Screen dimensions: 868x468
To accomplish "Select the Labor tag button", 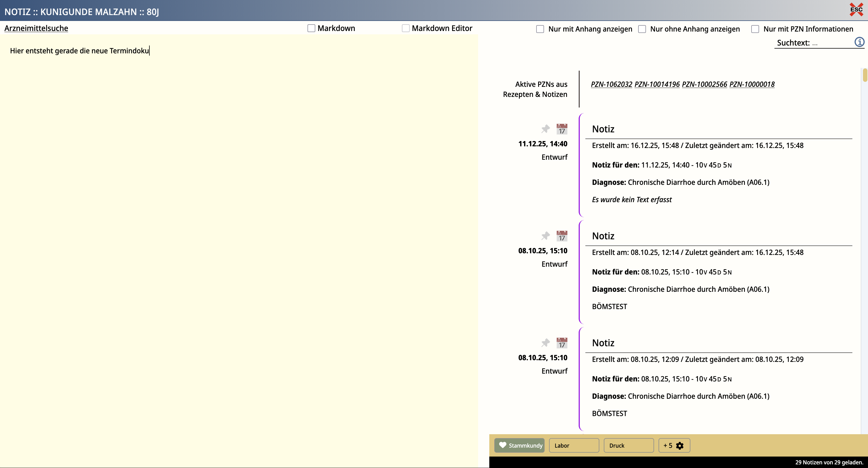I will [x=574, y=445].
